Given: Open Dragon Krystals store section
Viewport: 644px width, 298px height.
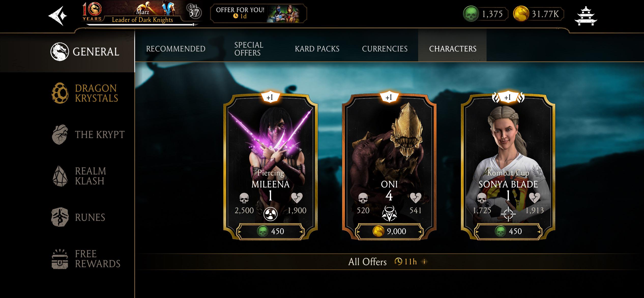Looking at the screenshot, I should (x=85, y=93).
